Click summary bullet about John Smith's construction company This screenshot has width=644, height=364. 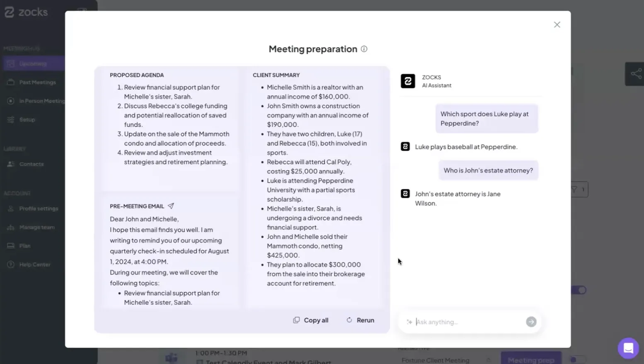(x=317, y=115)
